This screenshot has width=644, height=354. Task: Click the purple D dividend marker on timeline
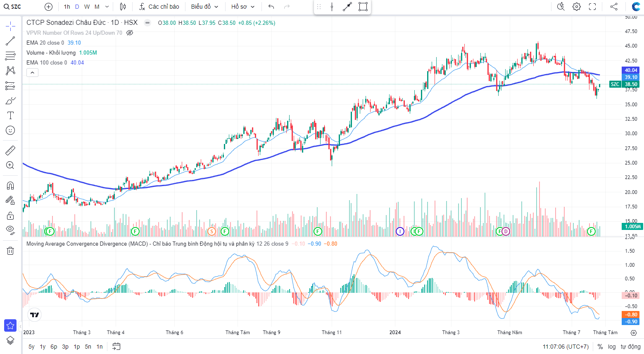click(x=506, y=231)
